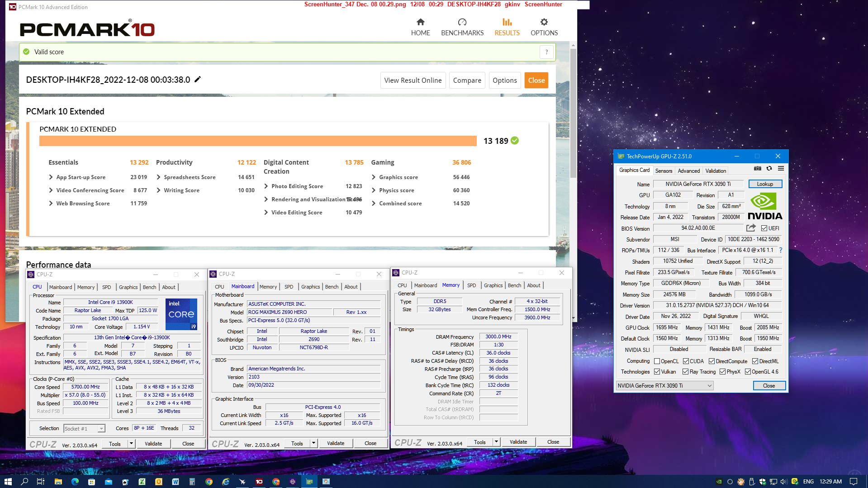Click the GPU-Z refresh icon
Viewport: 868px width, 488px height.
769,169
